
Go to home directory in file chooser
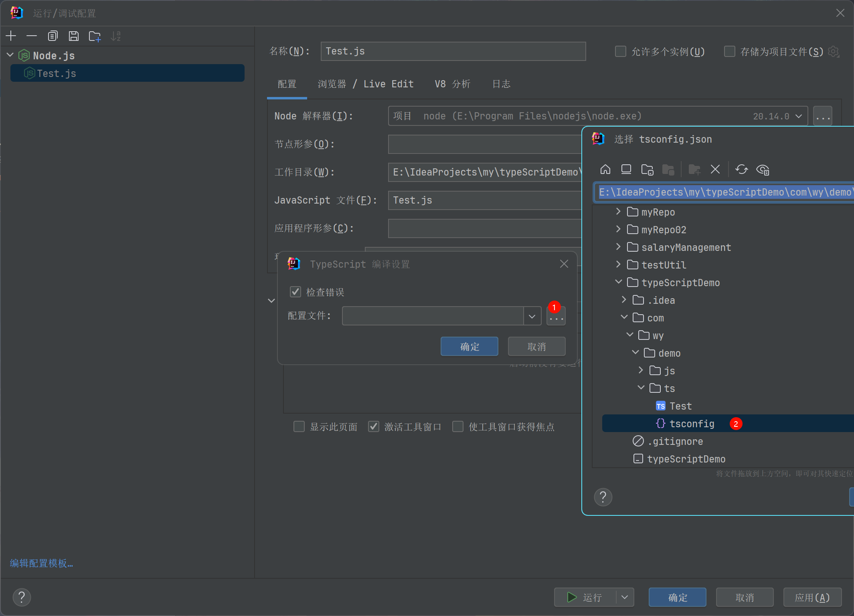pos(605,170)
